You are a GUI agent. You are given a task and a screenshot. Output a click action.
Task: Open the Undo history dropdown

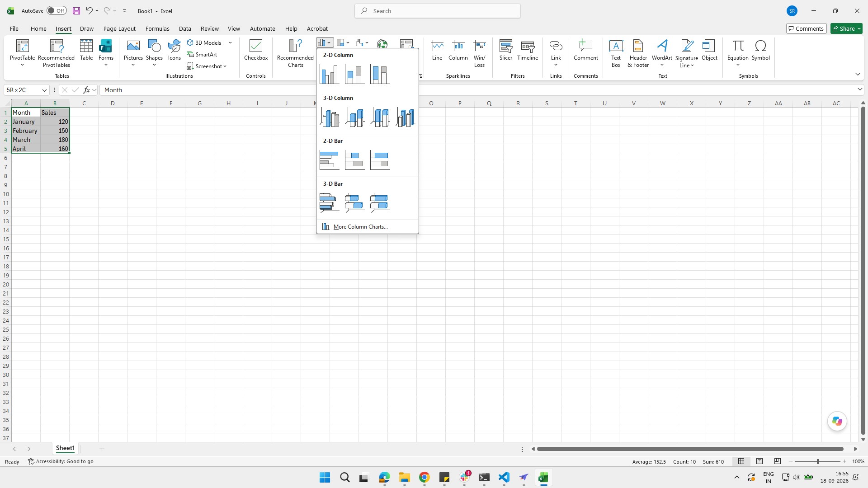point(97,11)
